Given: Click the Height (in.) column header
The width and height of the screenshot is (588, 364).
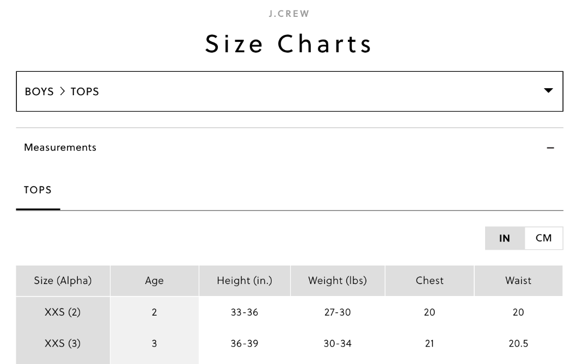Looking at the screenshot, I should tap(244, 281).
